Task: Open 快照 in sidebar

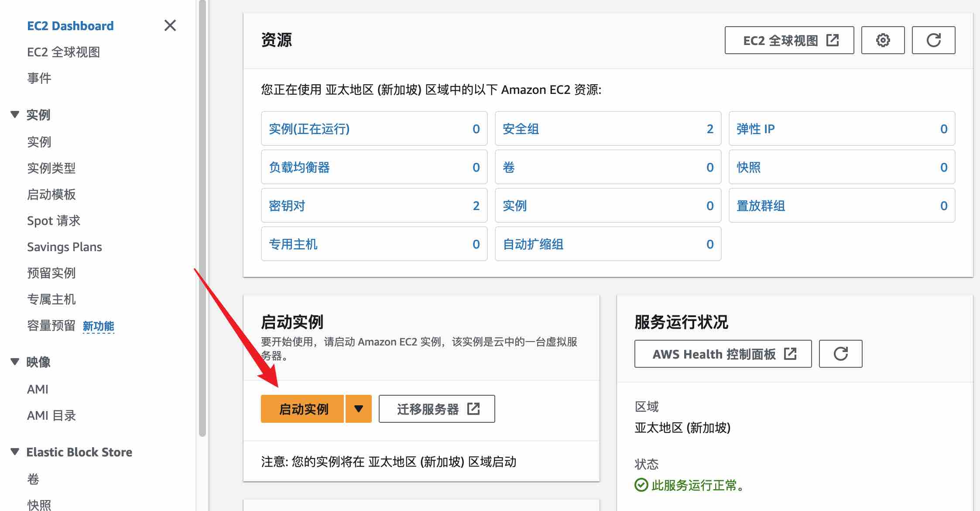Action: [x=39, y=504]
